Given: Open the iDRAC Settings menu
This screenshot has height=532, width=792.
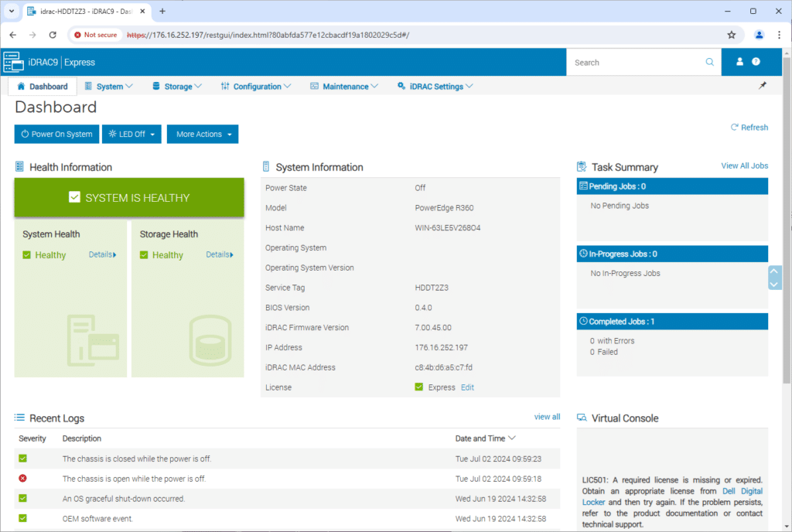Looking at the screenshot, I should tap(435, 87).
